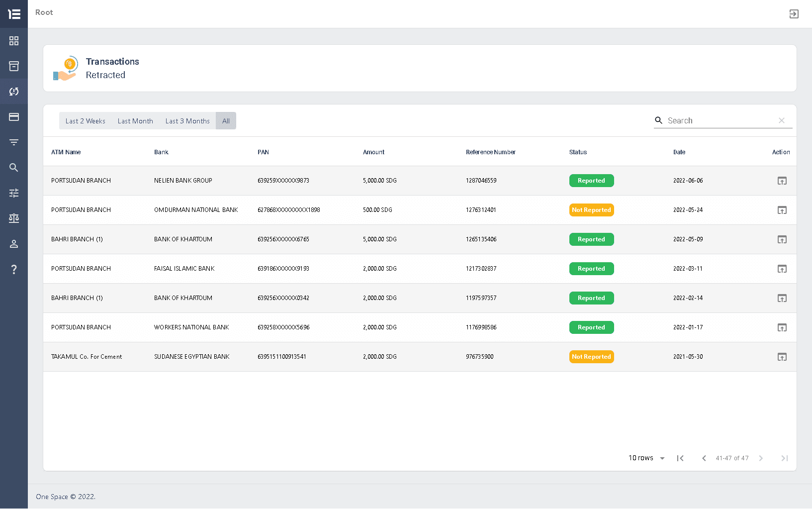Select the balance scales icon in sidebar
Image resolution: width=812 pixels, height=509 pixels.
pyautogui.click(x=13, y=218)
